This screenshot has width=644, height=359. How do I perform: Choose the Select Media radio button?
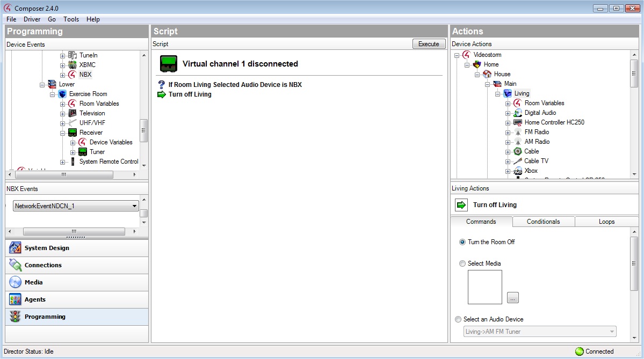coord(462,263)
